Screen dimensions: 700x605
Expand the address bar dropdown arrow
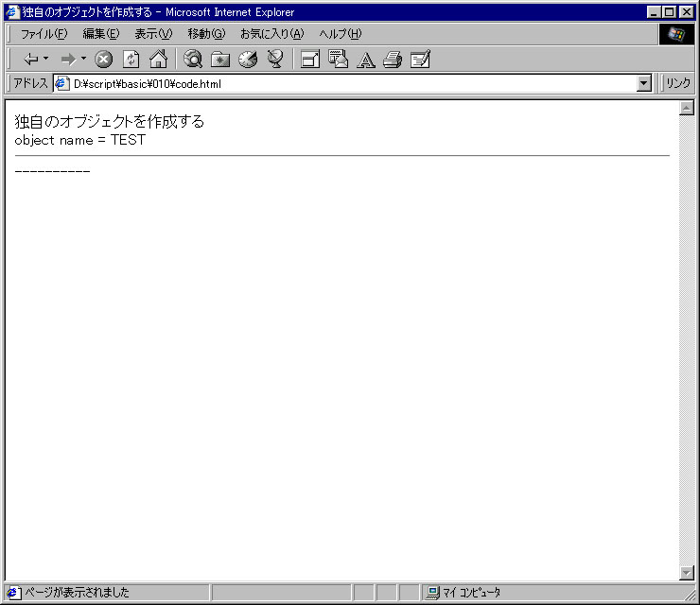[x=644, y=84]
